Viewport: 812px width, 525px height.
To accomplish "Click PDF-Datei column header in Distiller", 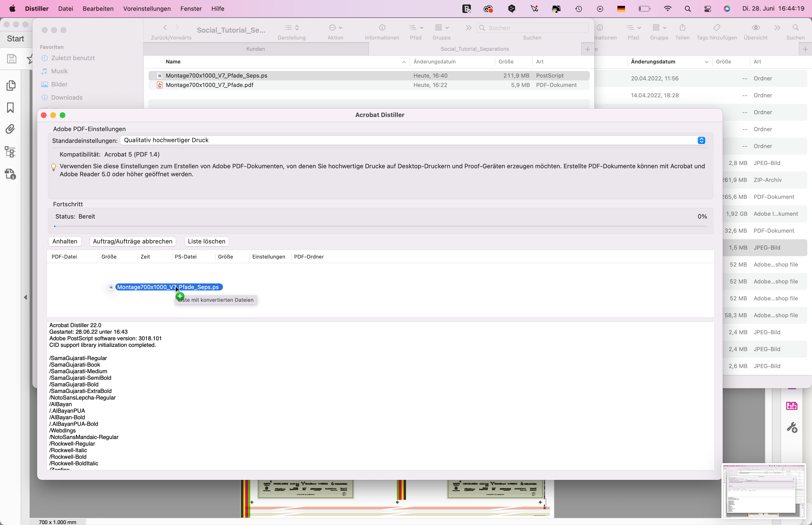I will click(x=64, y=257).
